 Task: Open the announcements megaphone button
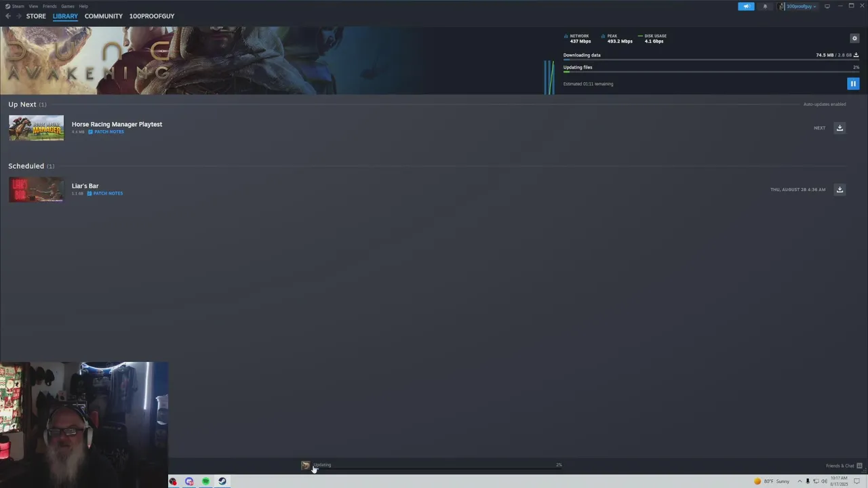click(x=746, y=6)
